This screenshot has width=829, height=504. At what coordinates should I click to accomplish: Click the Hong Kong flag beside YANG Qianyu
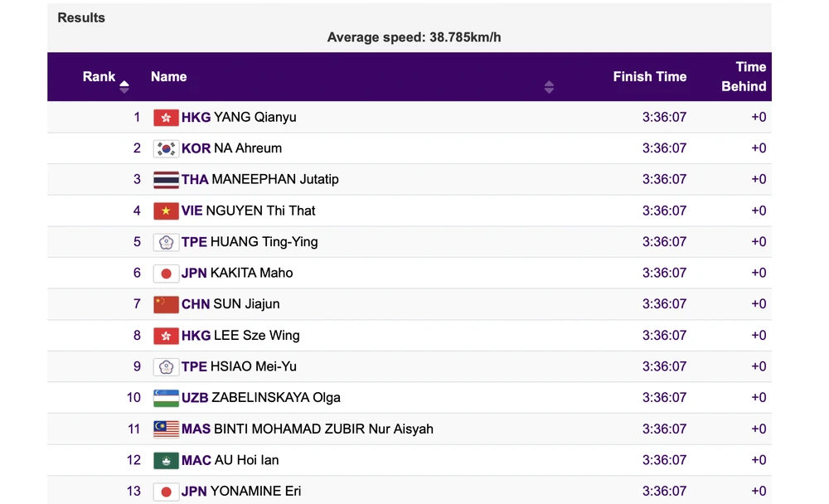166,117
